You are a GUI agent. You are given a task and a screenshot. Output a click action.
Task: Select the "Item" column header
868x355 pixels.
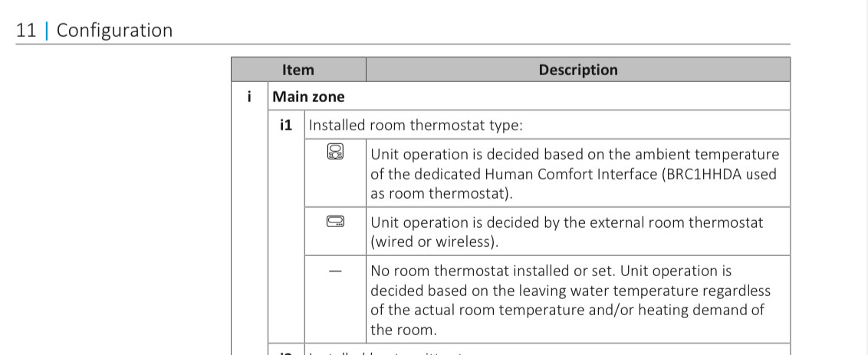pos(298,70)
